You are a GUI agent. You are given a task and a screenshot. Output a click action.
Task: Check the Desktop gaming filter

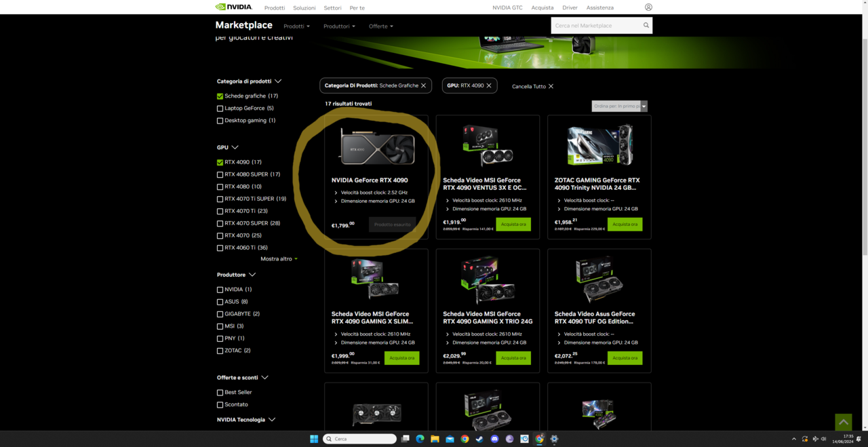(x=220, y=121)
